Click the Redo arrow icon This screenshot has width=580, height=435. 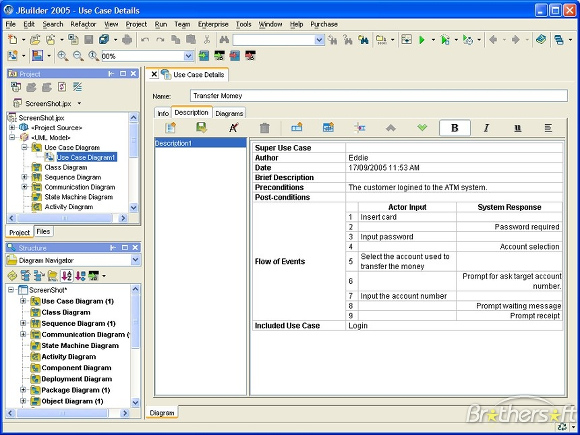[x=160, y=40]
